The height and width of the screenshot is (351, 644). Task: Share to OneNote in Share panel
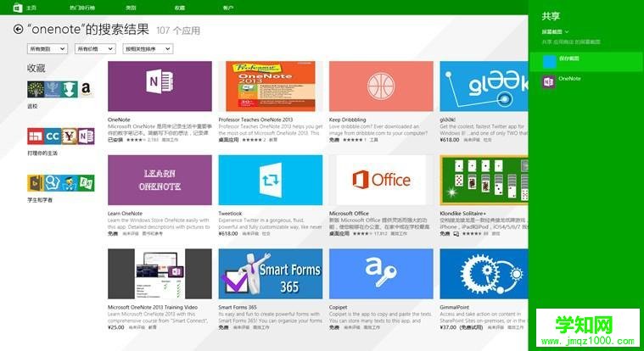click(585, 81)
